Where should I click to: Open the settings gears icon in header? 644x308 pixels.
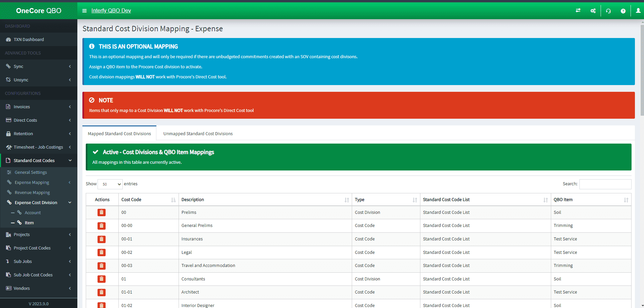(x=593, y=11)
